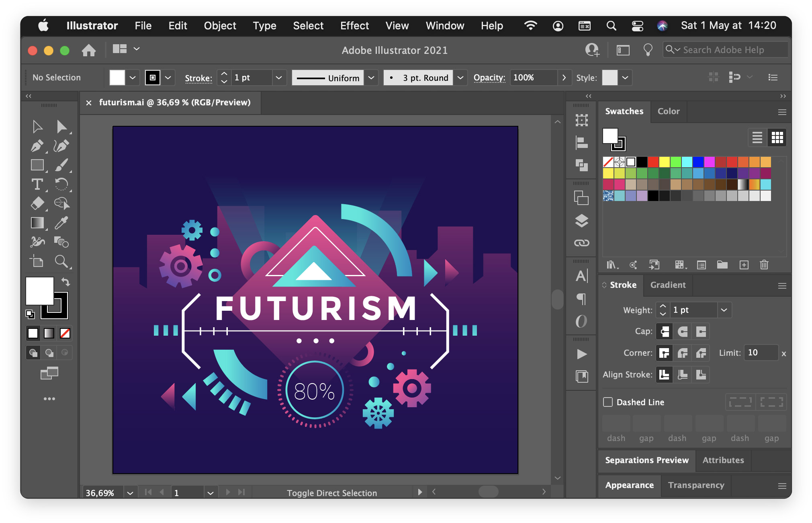
Task: Click the Delete Swatch trash icon
Action: (x=764, y=265)
